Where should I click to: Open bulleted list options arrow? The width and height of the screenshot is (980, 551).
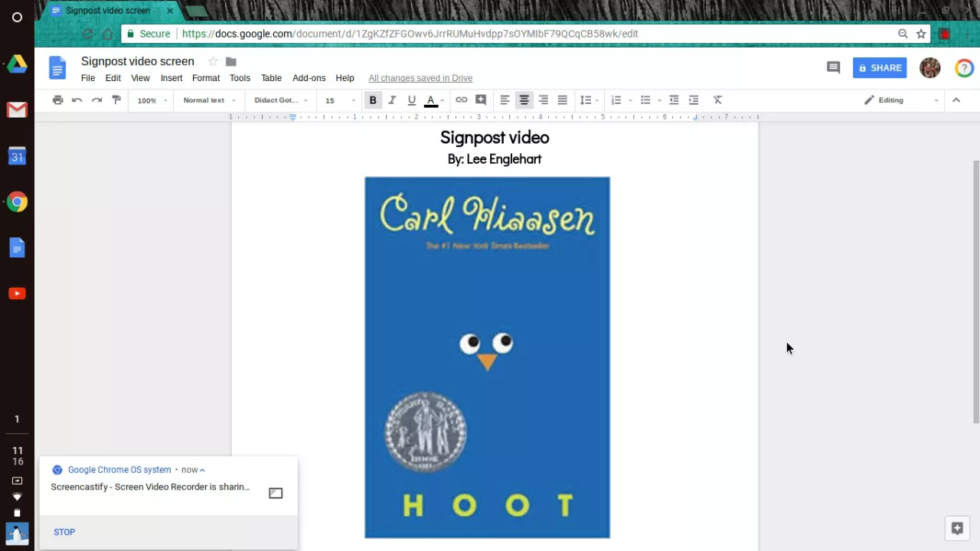coord(659,100)
